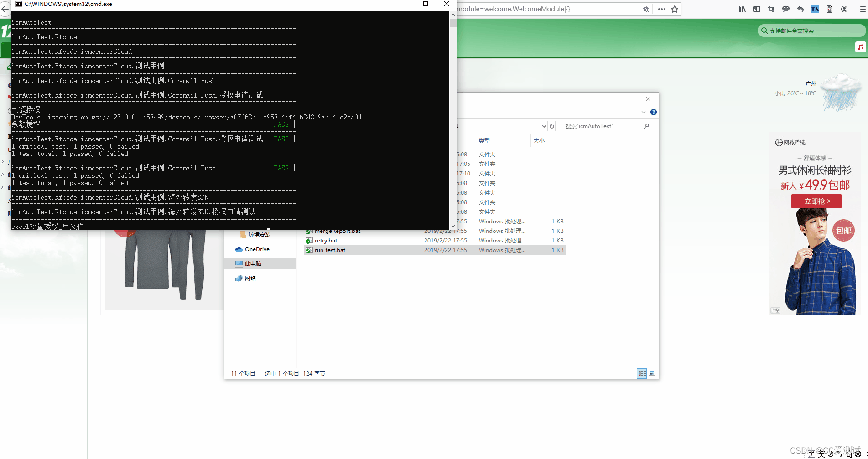Click the cmd window vertical scrollbar thumb
This screenshot has width=868, height=459.
[453, 23]
